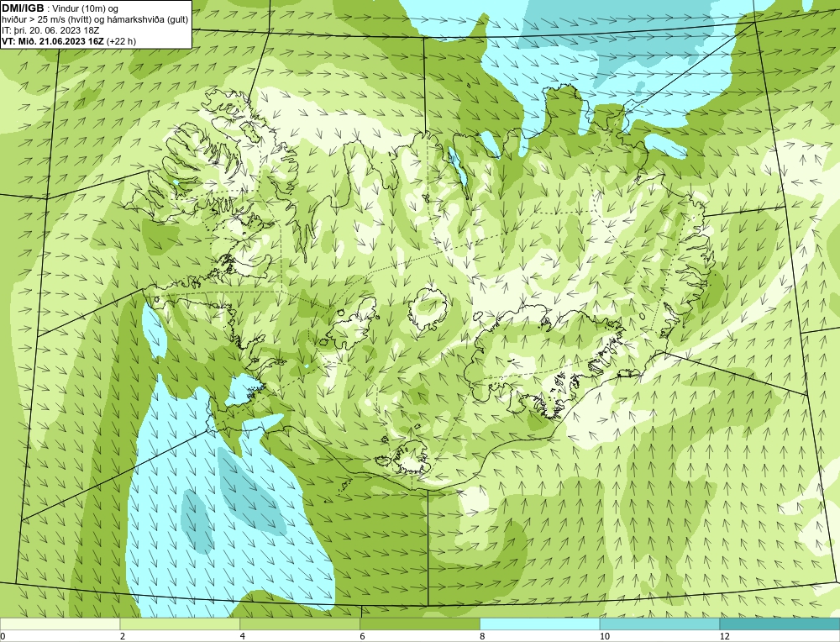This screenshot has height=642, width=840.
Task: Click the 2–4 m/s light green legend swatch
Action: 180,624
